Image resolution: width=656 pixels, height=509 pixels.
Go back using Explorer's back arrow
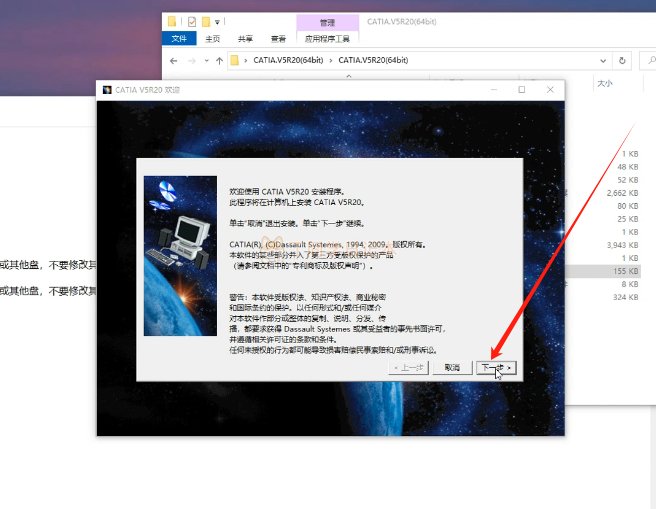[x=174, y=61]
